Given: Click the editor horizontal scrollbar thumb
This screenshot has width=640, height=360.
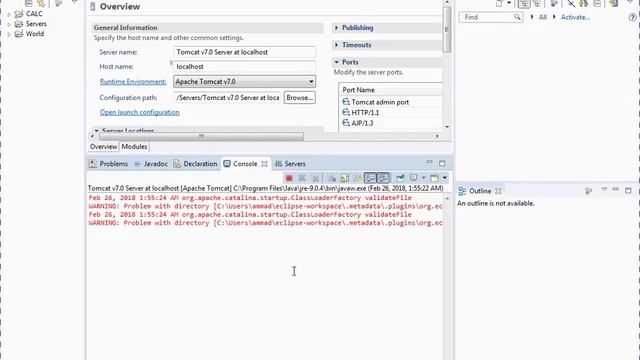Looking at the screenshot, I should [x=201, y=136].
